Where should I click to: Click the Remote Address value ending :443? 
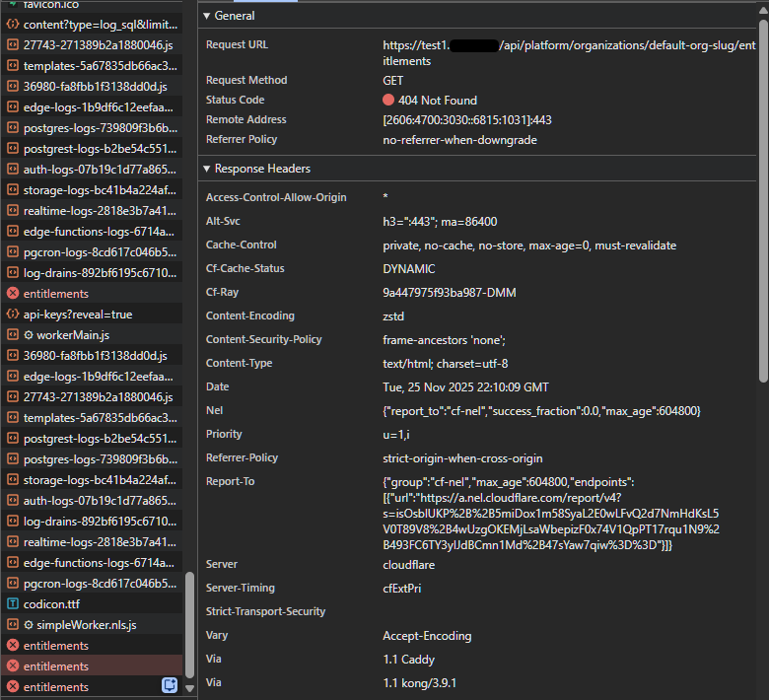[467, 120]
